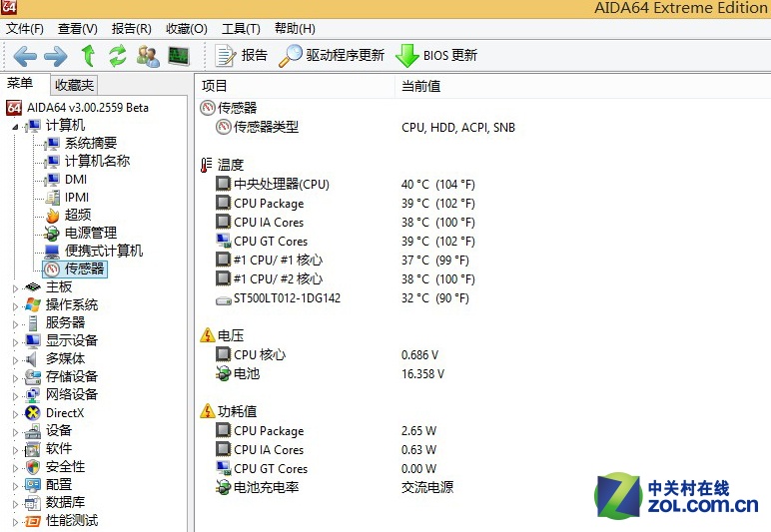Screen dimensions: 771x532
Task: Click the 电池 battery voltage icon
Action: point(224,374)
